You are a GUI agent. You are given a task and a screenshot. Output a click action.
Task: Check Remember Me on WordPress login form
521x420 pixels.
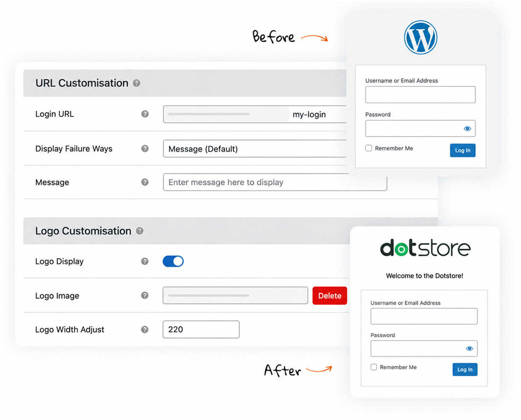tap(368, 148)
